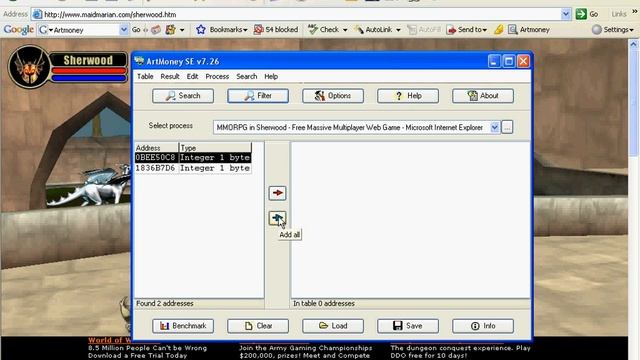The image size is (640, 360).
Task: Click the Sherwood helmet avatar icon
Action: tap(29, 67)
